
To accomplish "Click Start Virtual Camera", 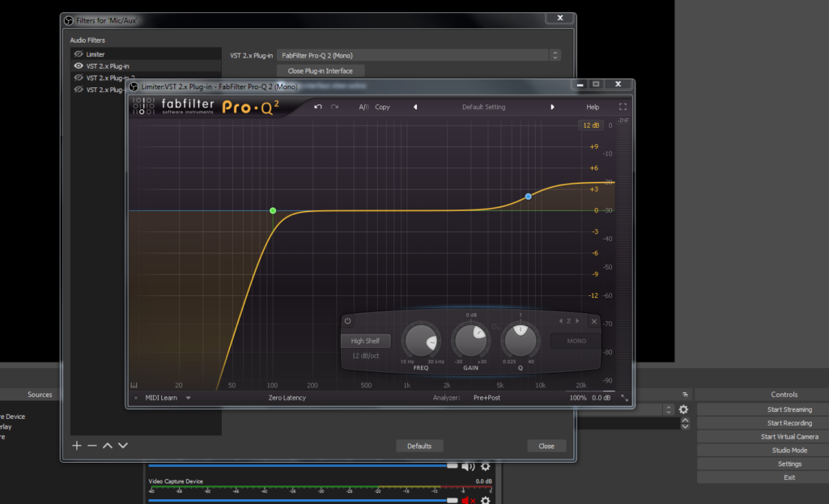I will tap(789, 437).
